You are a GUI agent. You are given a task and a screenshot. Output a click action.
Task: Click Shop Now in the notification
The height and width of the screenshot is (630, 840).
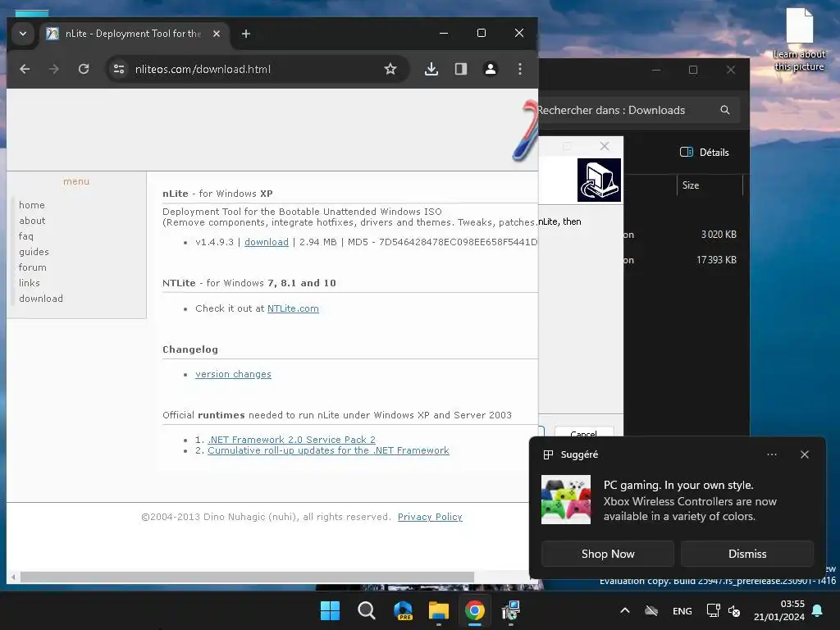(x=608, y=554)
